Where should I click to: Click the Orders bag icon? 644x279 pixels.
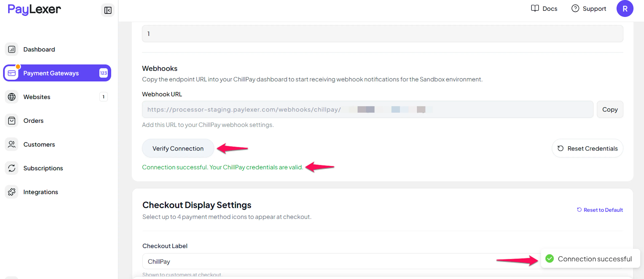(12, 121)
